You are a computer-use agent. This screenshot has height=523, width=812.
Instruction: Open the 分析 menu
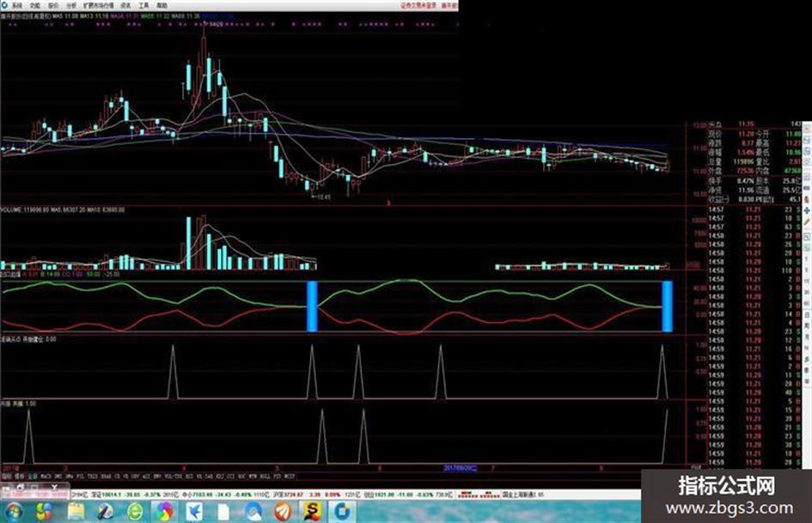[x=71, y=5]
